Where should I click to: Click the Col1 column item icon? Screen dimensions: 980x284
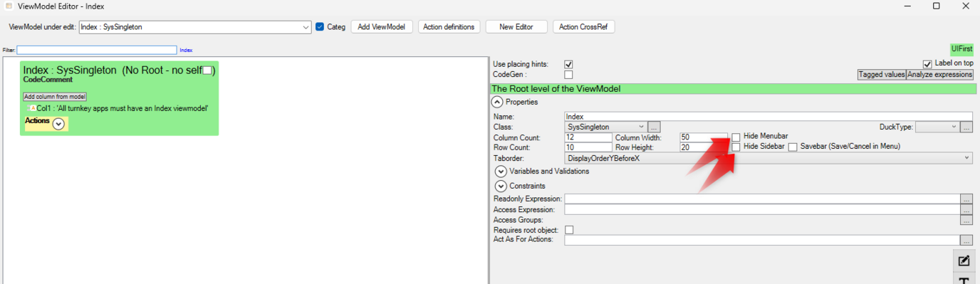click(x=33, y=108)
